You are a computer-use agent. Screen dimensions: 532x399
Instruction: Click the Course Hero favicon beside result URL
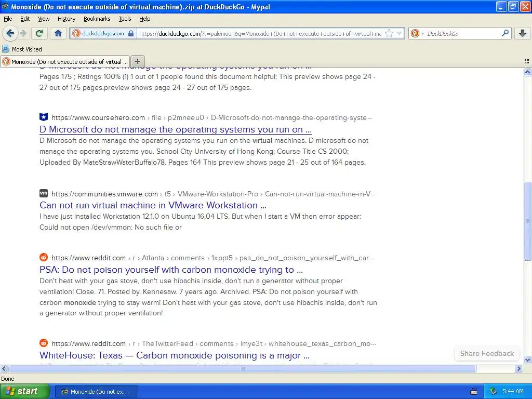click(44, 117)
